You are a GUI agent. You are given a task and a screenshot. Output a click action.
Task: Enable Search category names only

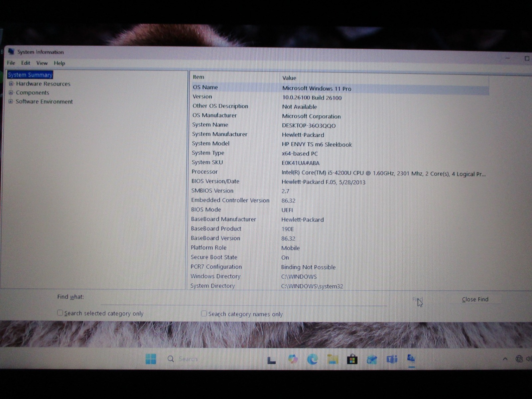(204, 313)
